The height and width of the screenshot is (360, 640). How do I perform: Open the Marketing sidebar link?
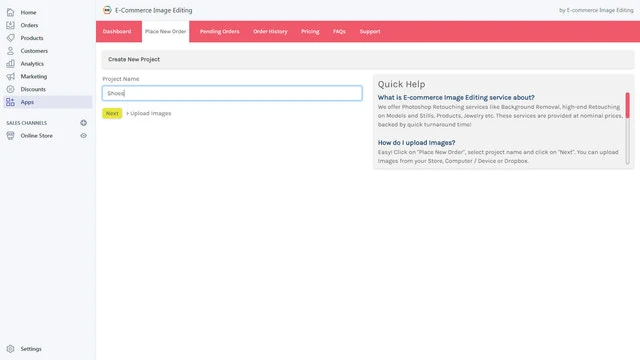click(33, 76)
